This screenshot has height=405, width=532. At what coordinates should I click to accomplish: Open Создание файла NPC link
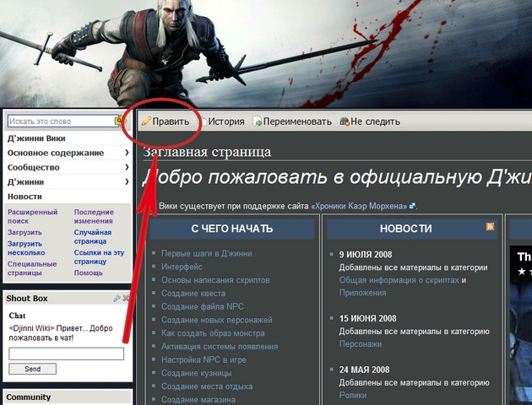[x=202, y=306]
